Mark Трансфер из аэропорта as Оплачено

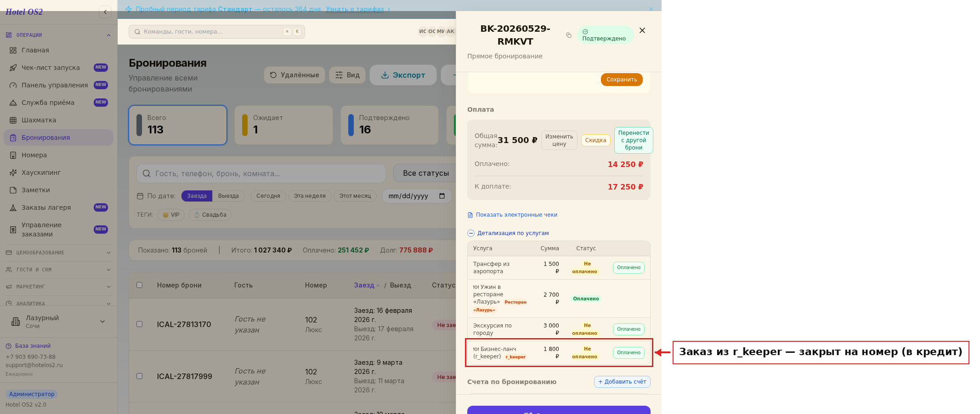point(629,268)
